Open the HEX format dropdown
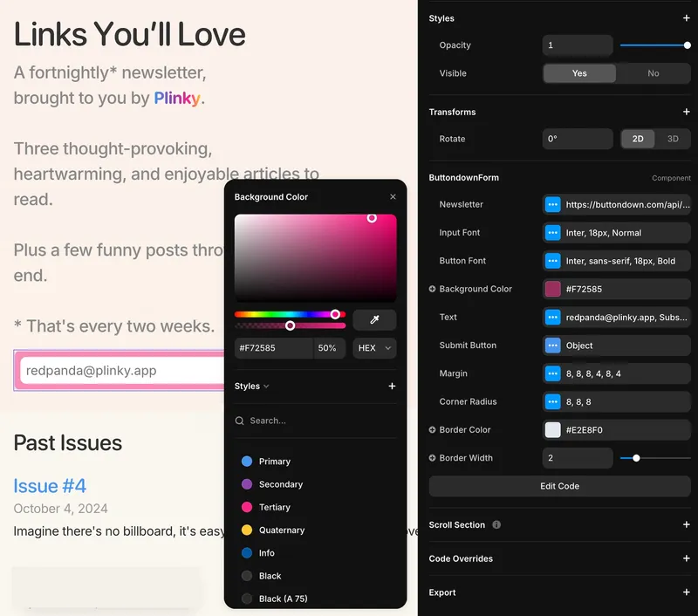The image size is (698, 616). point(373,348)
